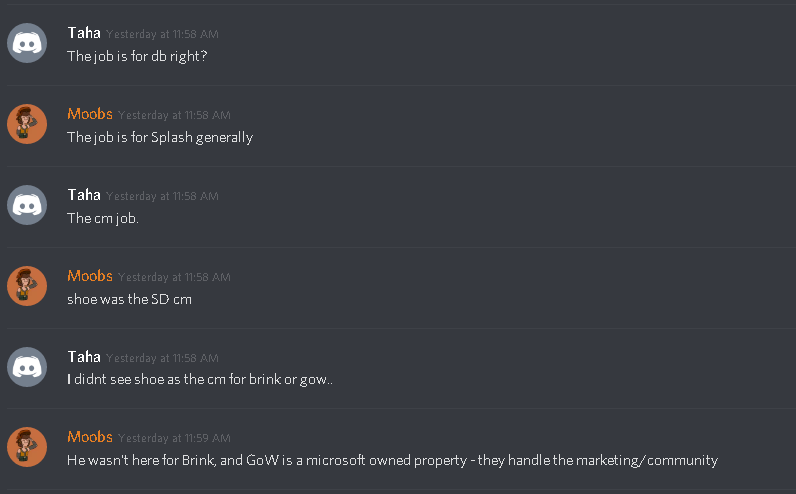Select the message "The job is for db right?"
The width and height of the screenshot is (796, 494).
click(x=137, y=56)
